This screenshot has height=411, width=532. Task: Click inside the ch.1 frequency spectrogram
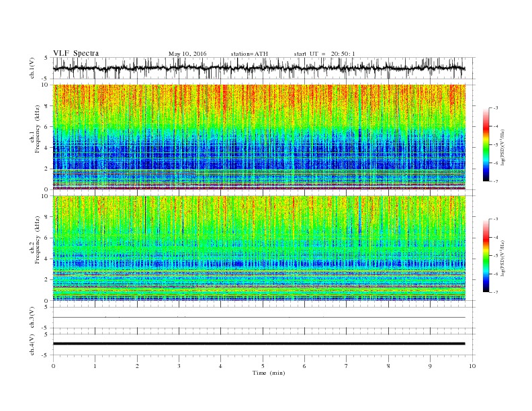pos(259,137)
